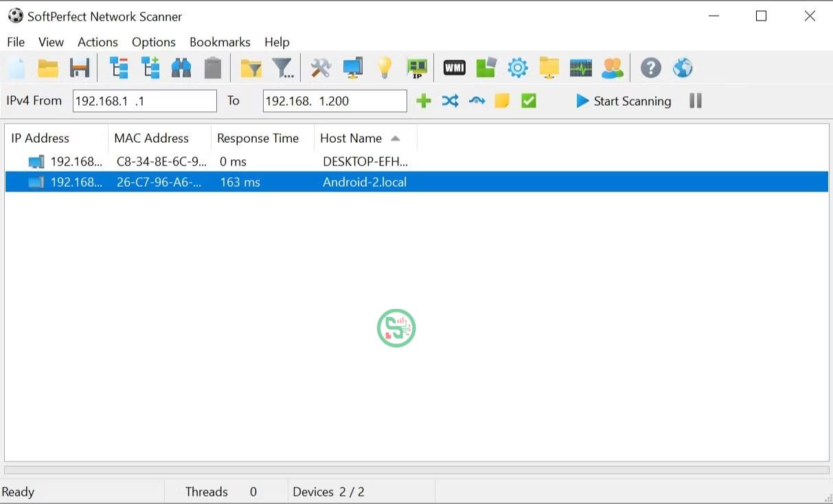Open Find with the binoculars icon
The width and height of the screenshot is (833, 504).
181,68
